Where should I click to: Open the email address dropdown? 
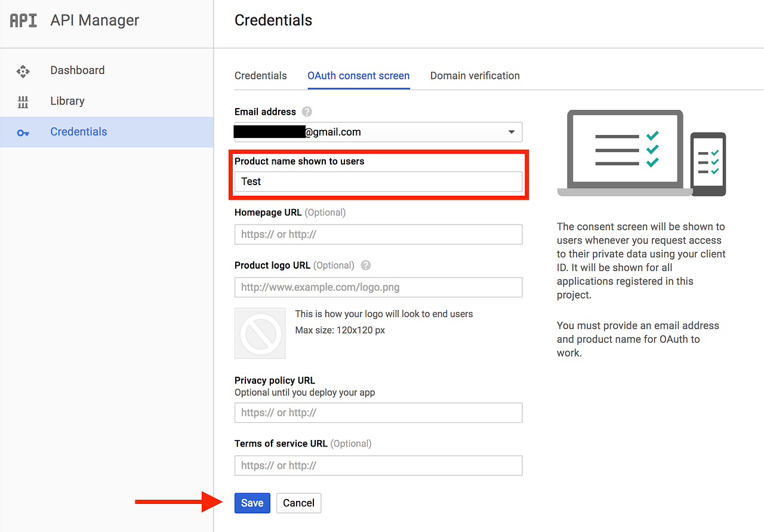(511, 132)
